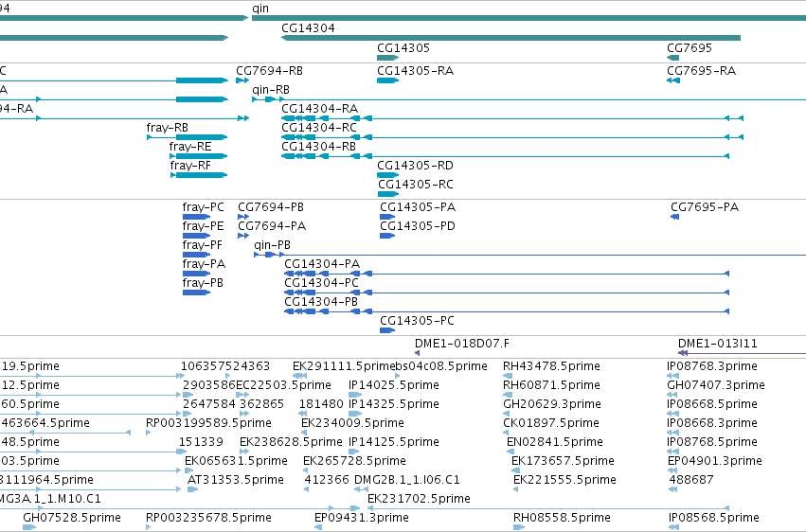Click the fray-PE protein label
Screen dimensions: 806x532
point(203,226)
